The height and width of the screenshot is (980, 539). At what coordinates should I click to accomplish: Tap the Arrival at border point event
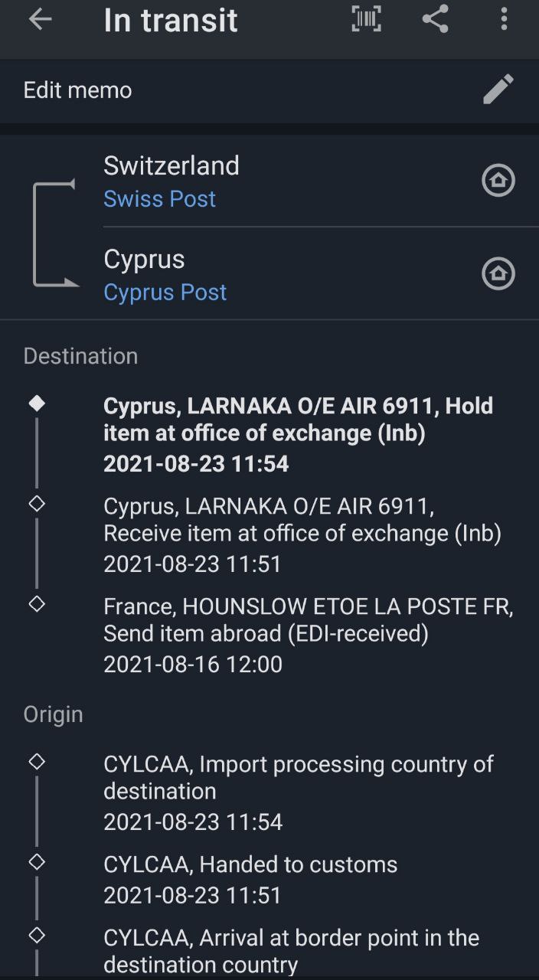tap(291, 951)
